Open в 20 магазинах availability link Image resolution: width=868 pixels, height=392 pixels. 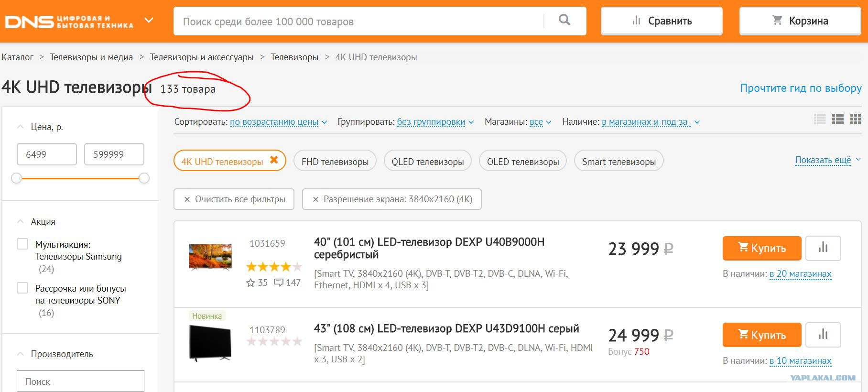click(x=801, y=274)
